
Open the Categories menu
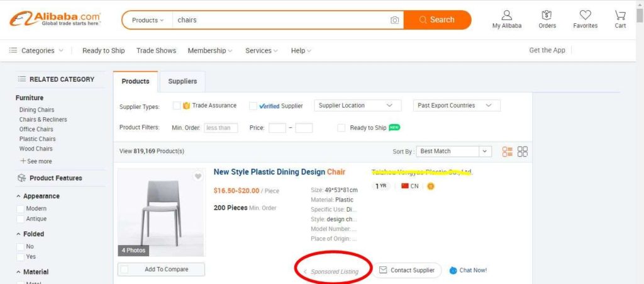(x=36, y=50)
